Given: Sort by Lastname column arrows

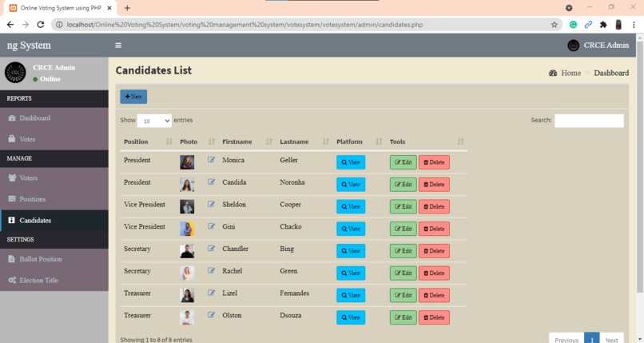Looking at the screenshot, I should point(326,142).
